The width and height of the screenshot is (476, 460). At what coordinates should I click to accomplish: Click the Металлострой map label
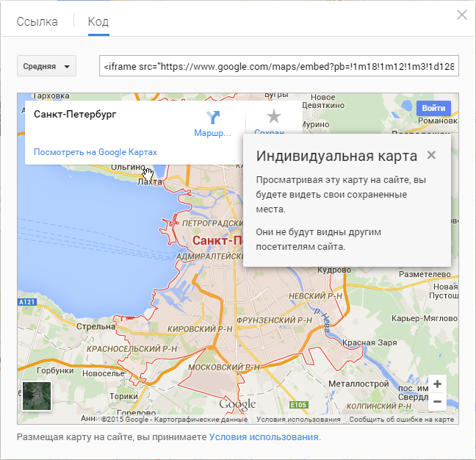click(x=358, y=384)
